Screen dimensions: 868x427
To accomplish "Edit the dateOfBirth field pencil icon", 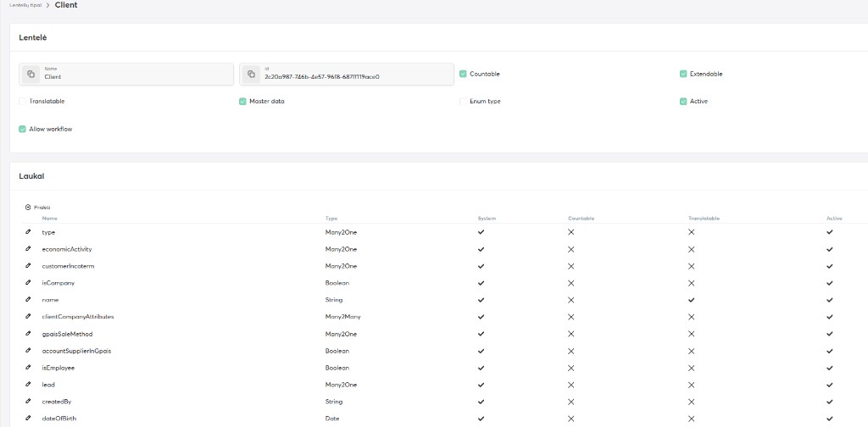I will 28,419.
